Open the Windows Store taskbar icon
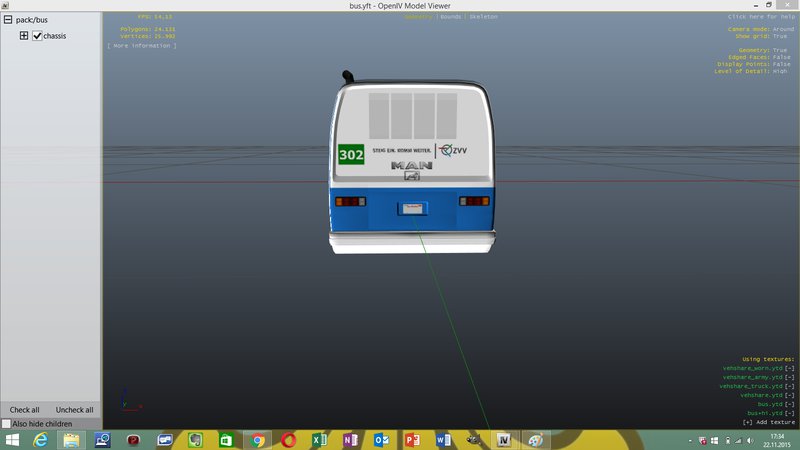The width and height of the screenshot is (800, 450). [226, 440]
